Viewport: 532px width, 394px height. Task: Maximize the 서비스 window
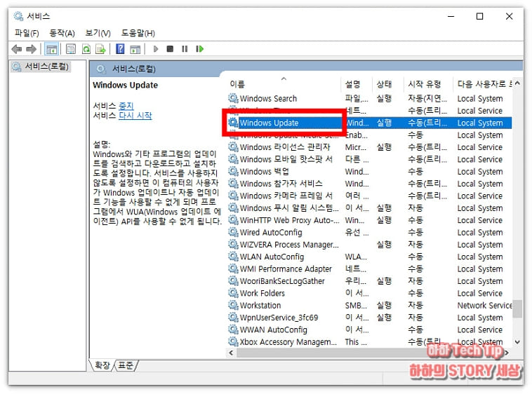[x=480, y=16]
